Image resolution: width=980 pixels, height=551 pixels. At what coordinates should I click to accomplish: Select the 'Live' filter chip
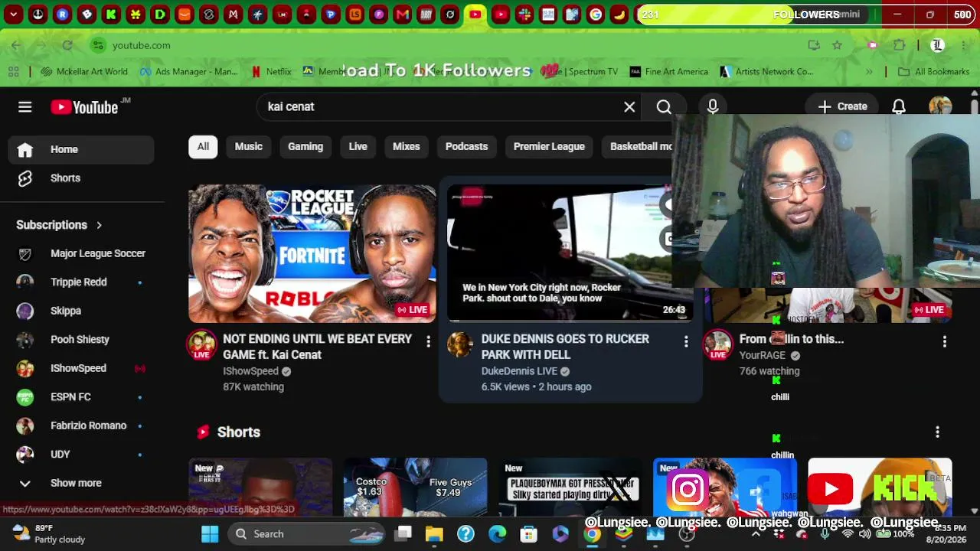coord(358,146)
